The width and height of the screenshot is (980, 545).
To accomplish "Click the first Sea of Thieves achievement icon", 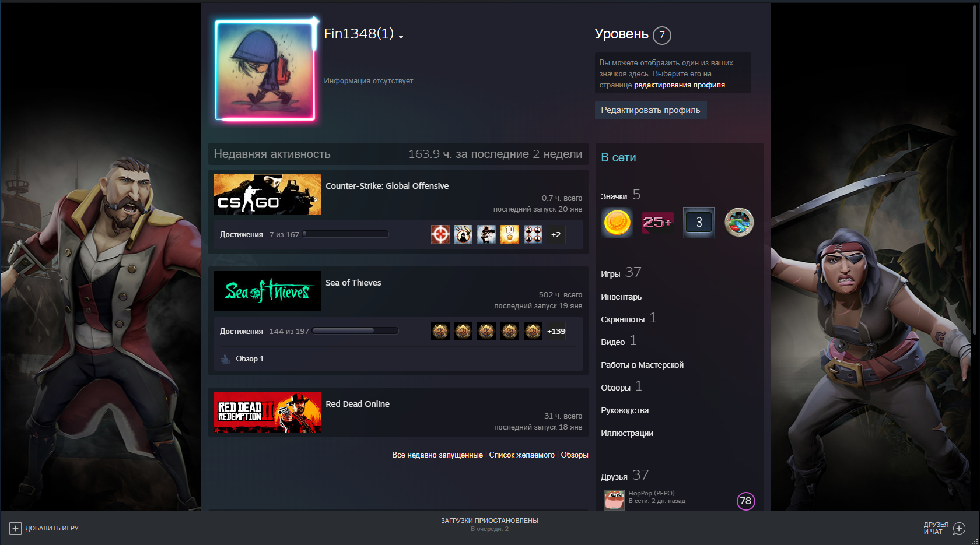I will [x=440, y=331].
